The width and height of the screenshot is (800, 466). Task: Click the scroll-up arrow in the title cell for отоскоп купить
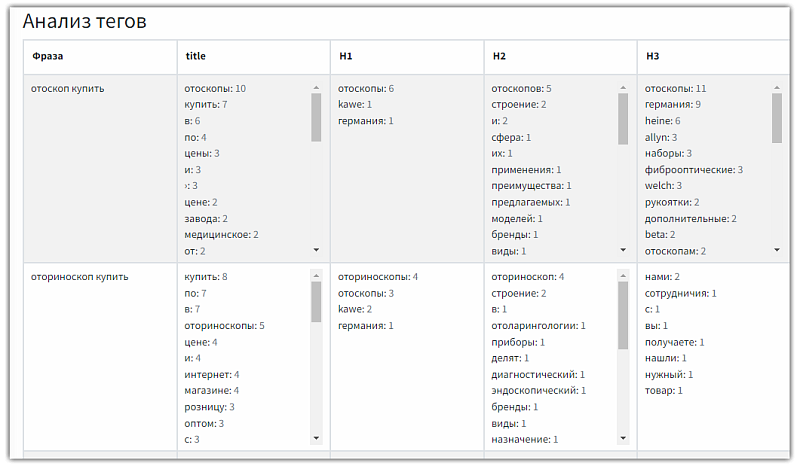pos(316,87)
